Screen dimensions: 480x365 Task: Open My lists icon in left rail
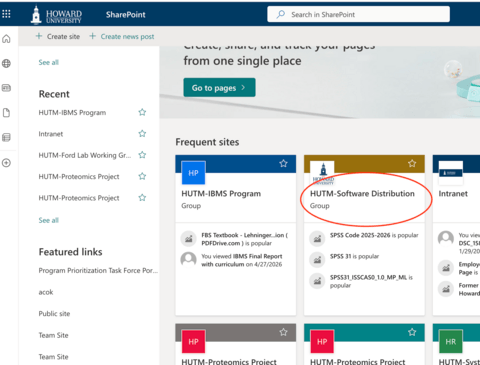click(6, 137)
